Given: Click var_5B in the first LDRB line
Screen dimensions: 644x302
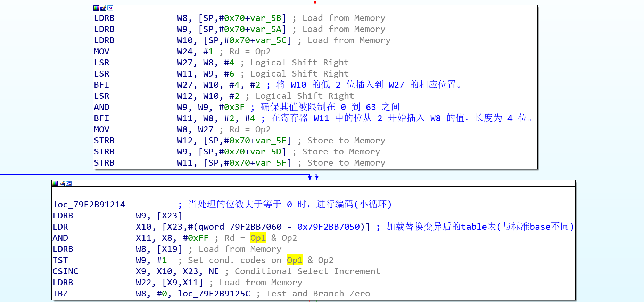Looking at the screenshot, I should [266, 18].
